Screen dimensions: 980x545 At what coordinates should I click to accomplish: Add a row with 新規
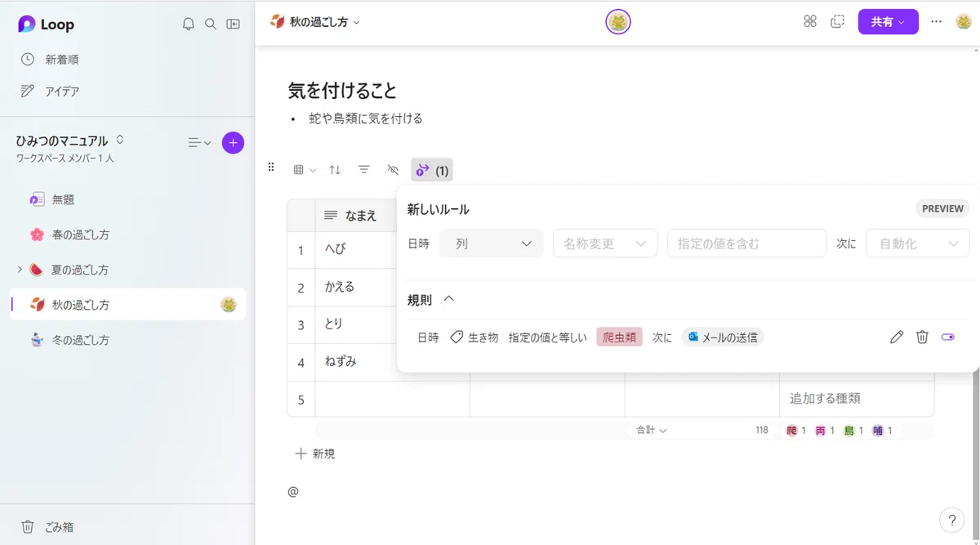(314, 453)
